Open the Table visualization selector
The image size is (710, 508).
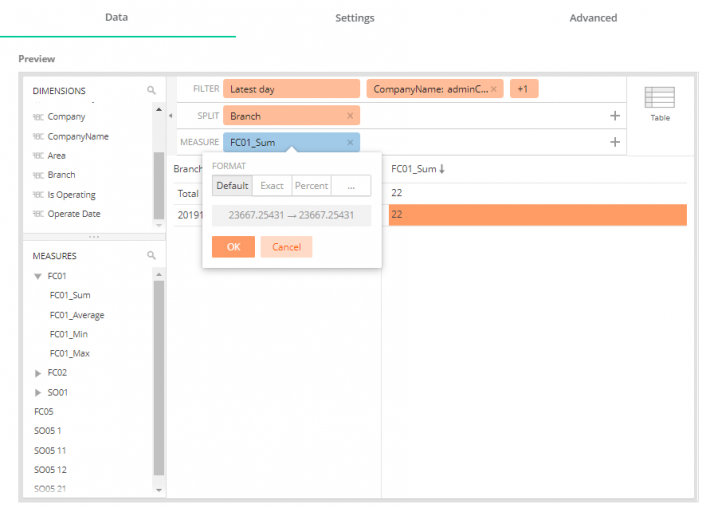coord(660,104)
